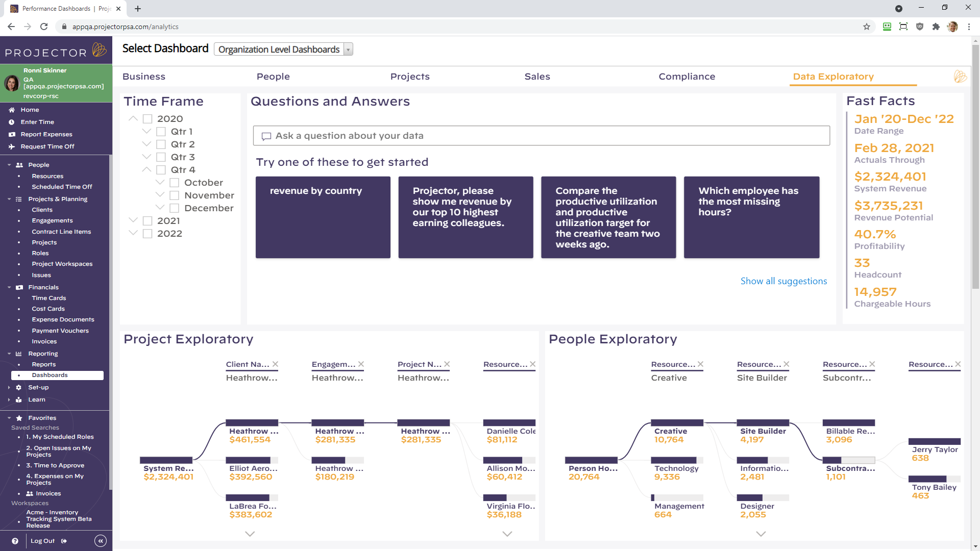The height and width of the screenshot is (551, 980).
Task: Check the 2020 time frame checkbox
Action: click(x=148, y=119)
